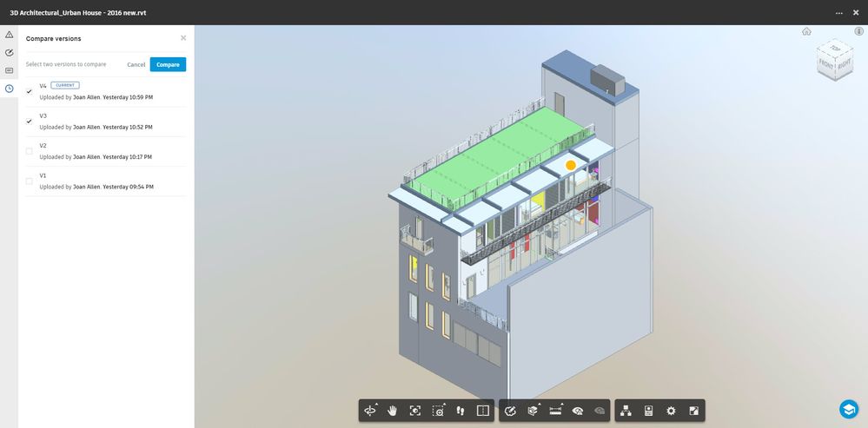Open the Comments sidebar icon
The image size is (868, 428).
point(9,71)
